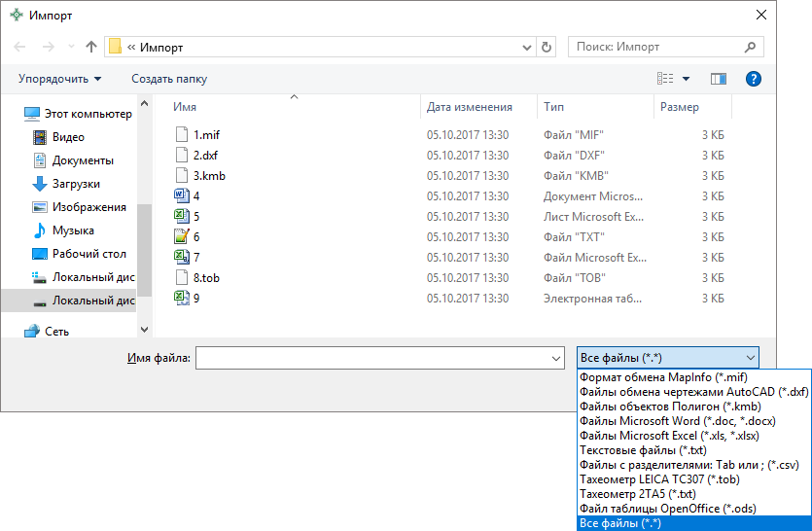
Task: Choose OpenOffice table (*.ods) filter
Action: coord(668,508)
